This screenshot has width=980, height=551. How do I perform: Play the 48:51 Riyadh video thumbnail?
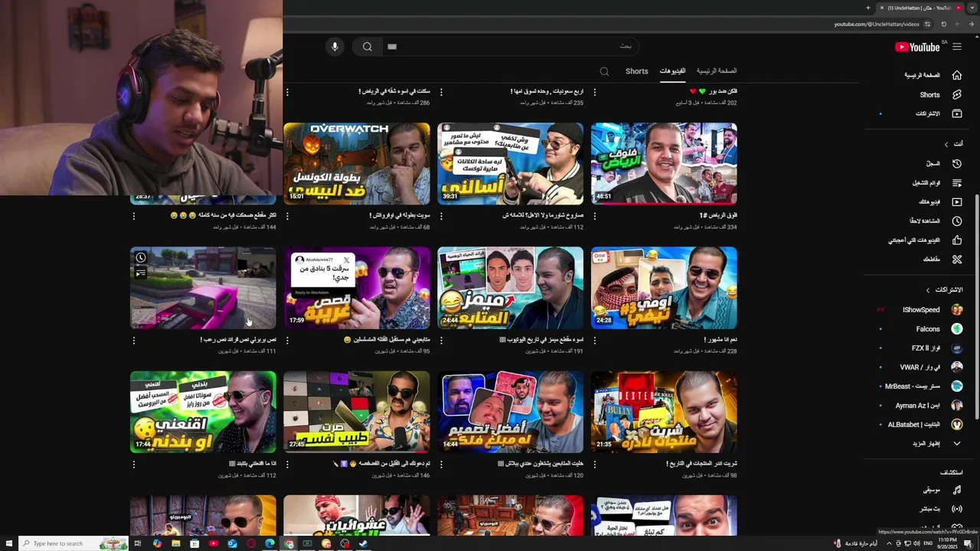coord(664,164)
